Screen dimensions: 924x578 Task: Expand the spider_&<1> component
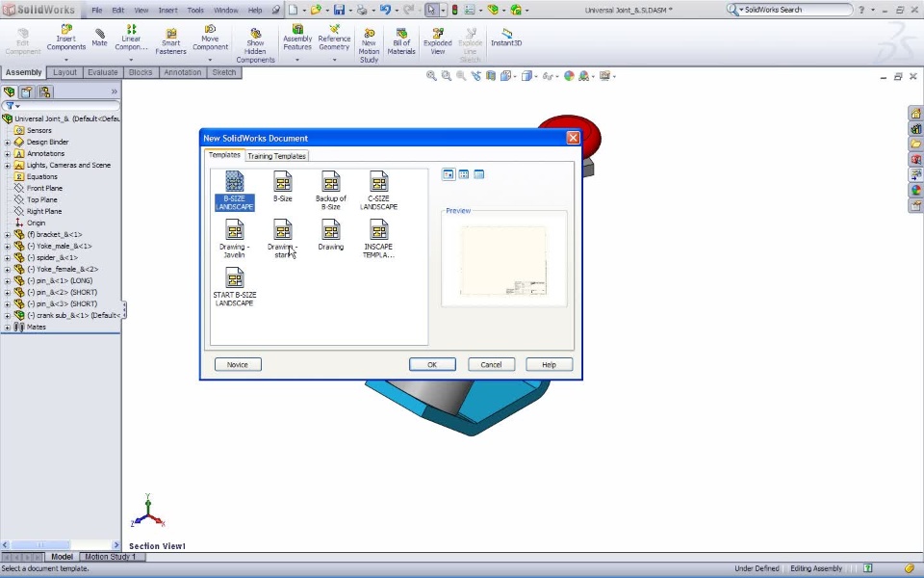click(7, 258)
